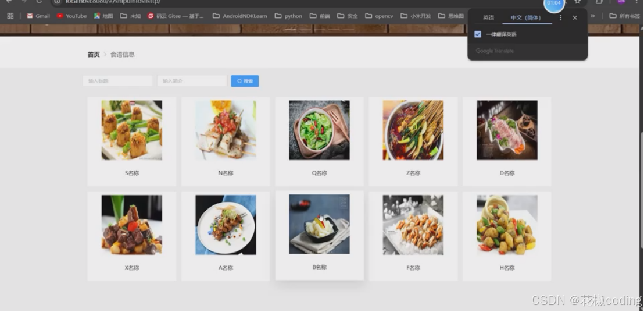This screenshot has height=312, width=644.
Task: Click the B名称 recipe title text
Action: tap(319, 267)
